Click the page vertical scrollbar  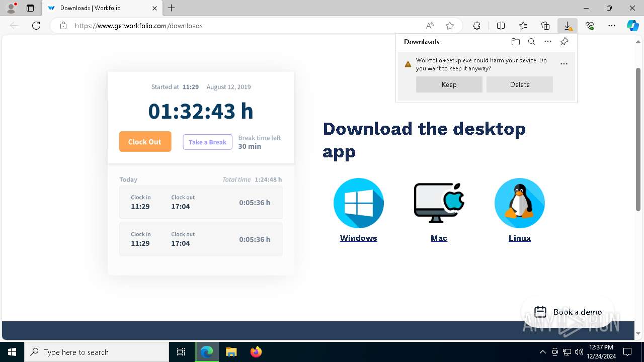click(x=638, y=139)
